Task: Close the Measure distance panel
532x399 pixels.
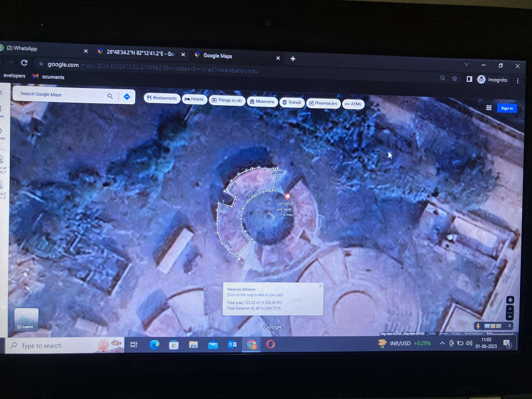Action: tap(320, 286)
